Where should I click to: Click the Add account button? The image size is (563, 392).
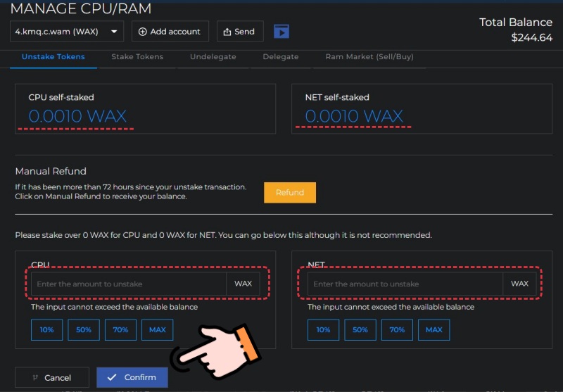point(170,31)
